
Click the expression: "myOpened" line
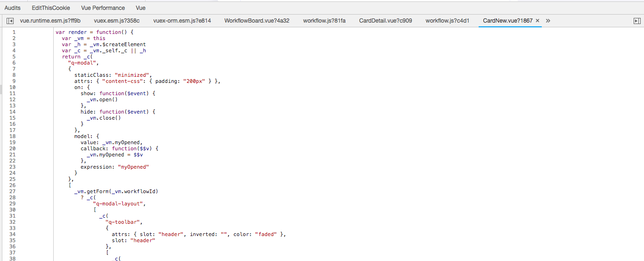[114, 167]
